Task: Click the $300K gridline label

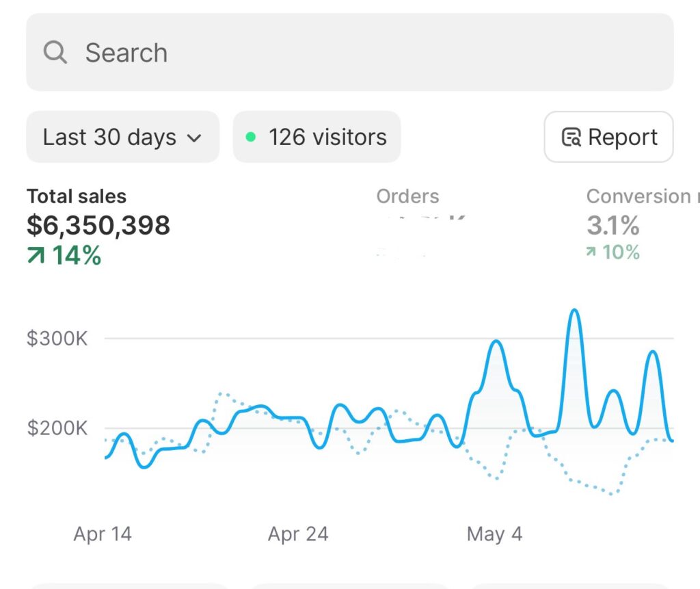Action: [x=57, y=338]
